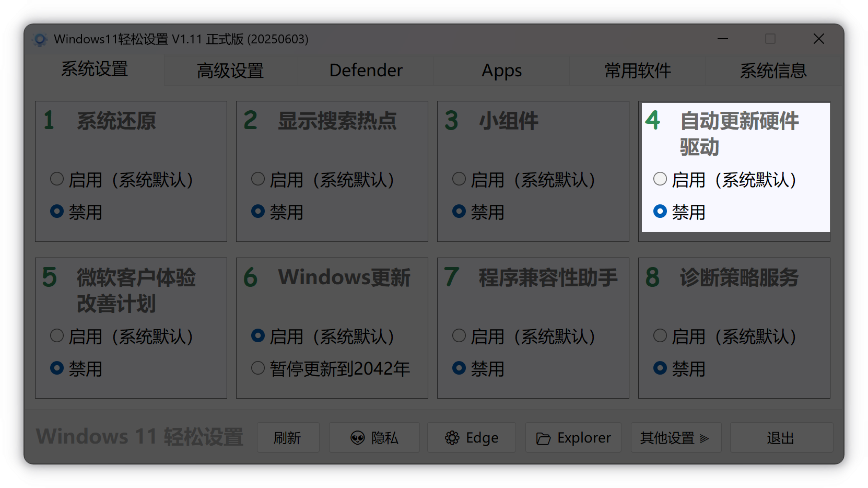
Task: Click the gear icon on the Edge button
Action: click(452, 438)
